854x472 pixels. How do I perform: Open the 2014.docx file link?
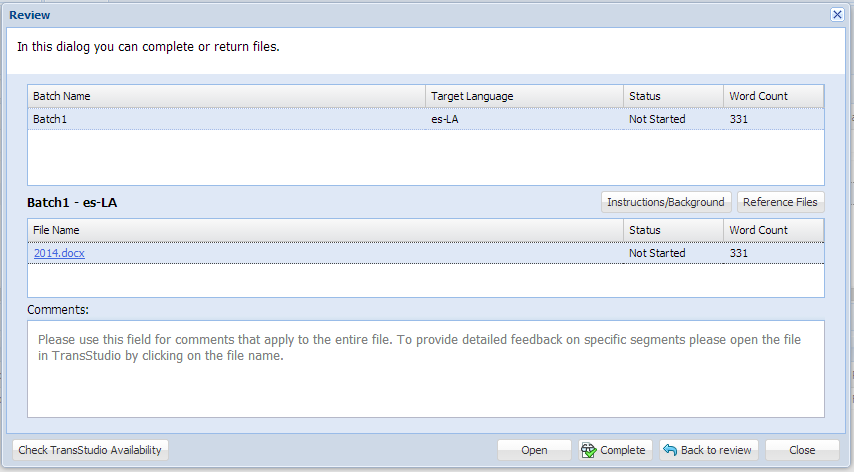[59, 253]
